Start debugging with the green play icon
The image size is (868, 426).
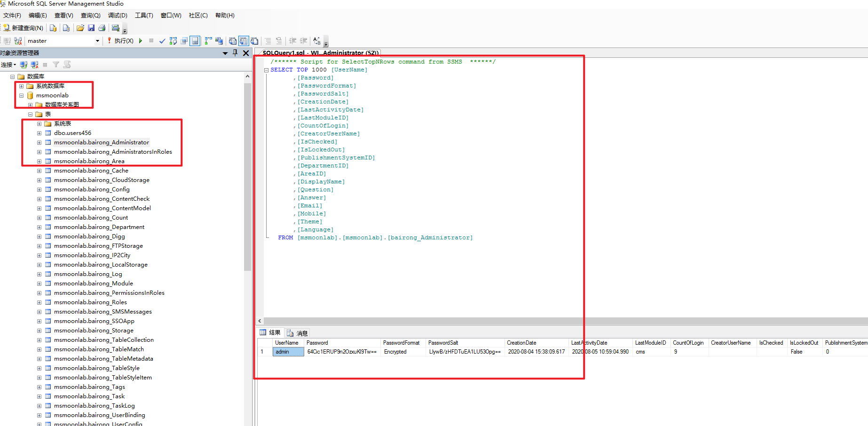140,41
